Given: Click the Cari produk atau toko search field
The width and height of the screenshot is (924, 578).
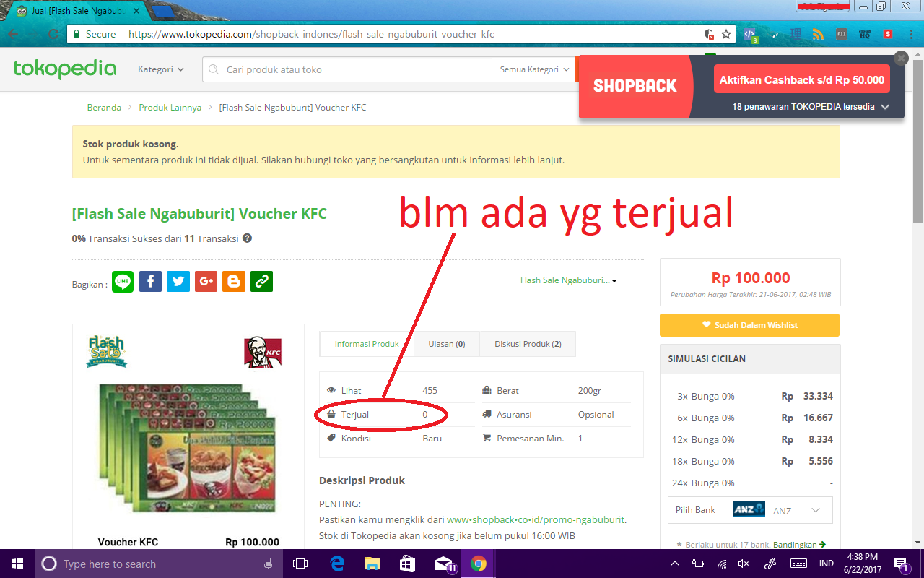Looking at the screenshot, I should click(x=346, y=69).
